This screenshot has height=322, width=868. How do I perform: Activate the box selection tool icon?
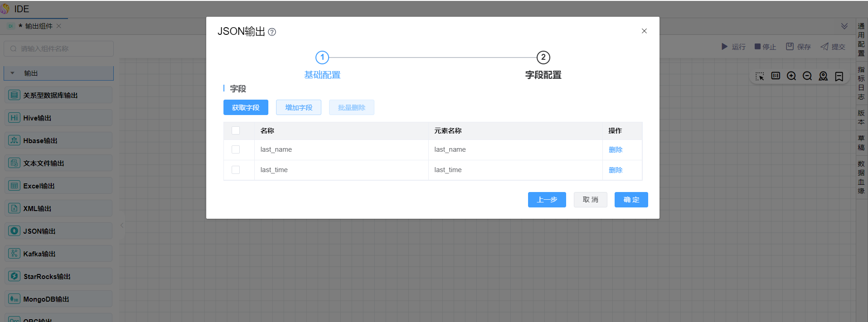(x=760, y=76)
